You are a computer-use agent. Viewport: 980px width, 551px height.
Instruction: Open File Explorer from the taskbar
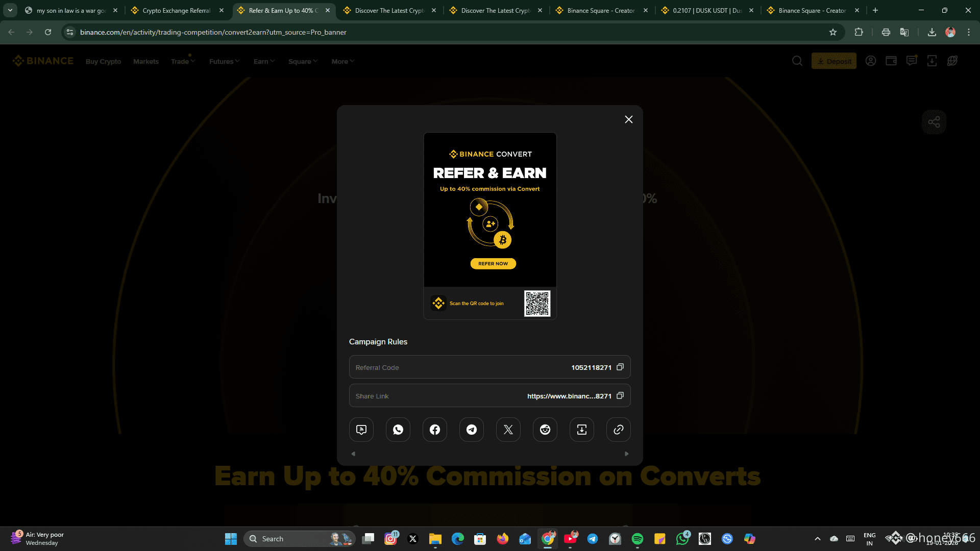coord(435,539)
